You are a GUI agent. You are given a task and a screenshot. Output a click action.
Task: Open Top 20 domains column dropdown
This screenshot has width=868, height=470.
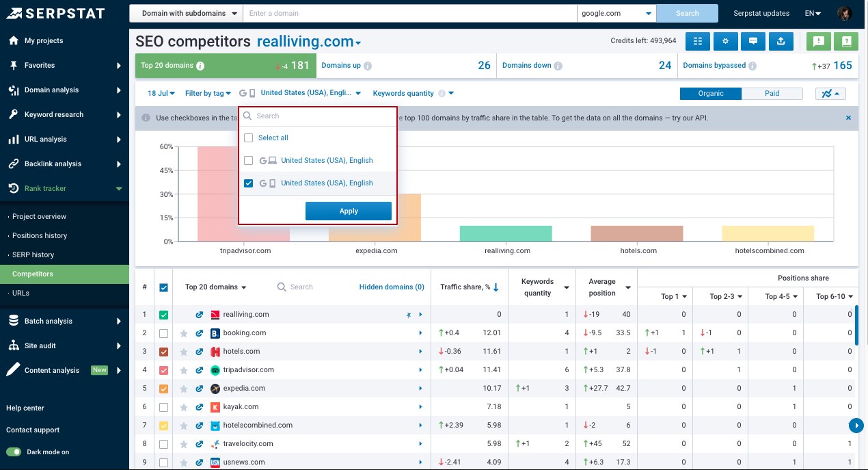(216, 287)
